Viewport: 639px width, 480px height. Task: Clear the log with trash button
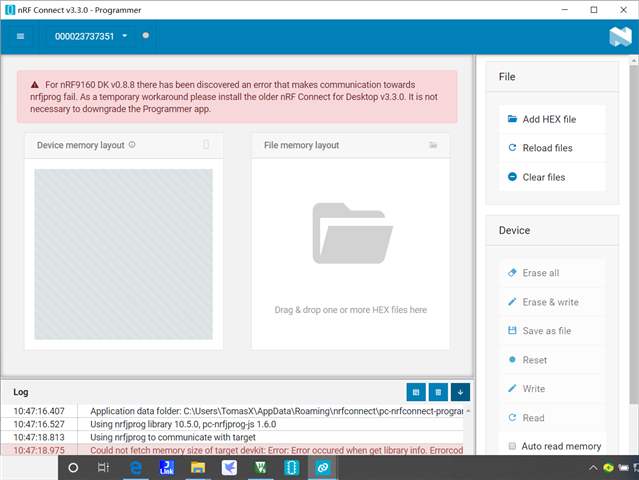[x=438, y=392]
